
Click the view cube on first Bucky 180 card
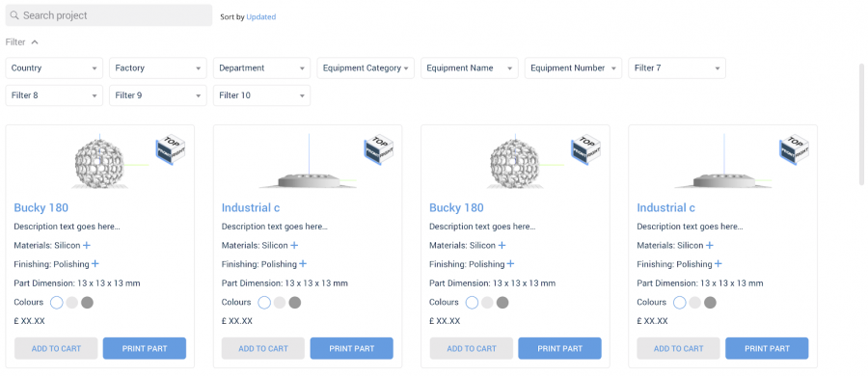point(171,149)
